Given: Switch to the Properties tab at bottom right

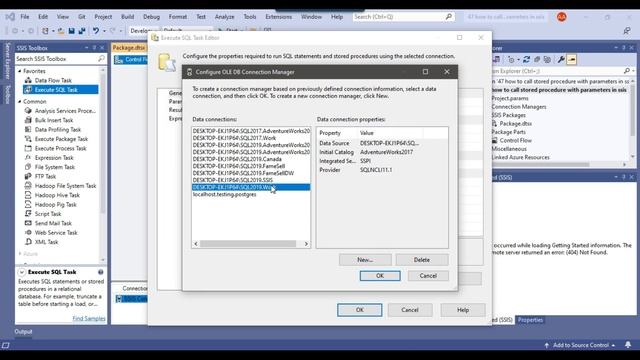Looking at the screenshot, I should click(530, 320).
